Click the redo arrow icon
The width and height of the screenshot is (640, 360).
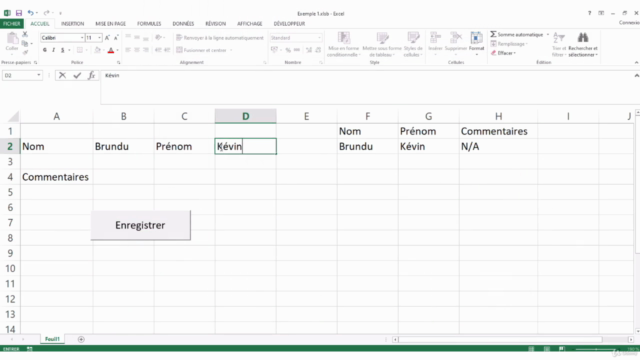47,13
